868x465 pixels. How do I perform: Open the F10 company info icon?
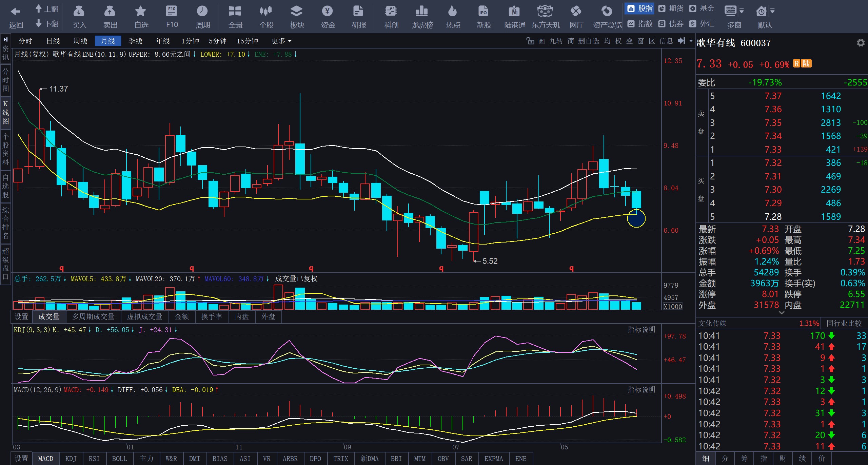[x=172, y=12]
